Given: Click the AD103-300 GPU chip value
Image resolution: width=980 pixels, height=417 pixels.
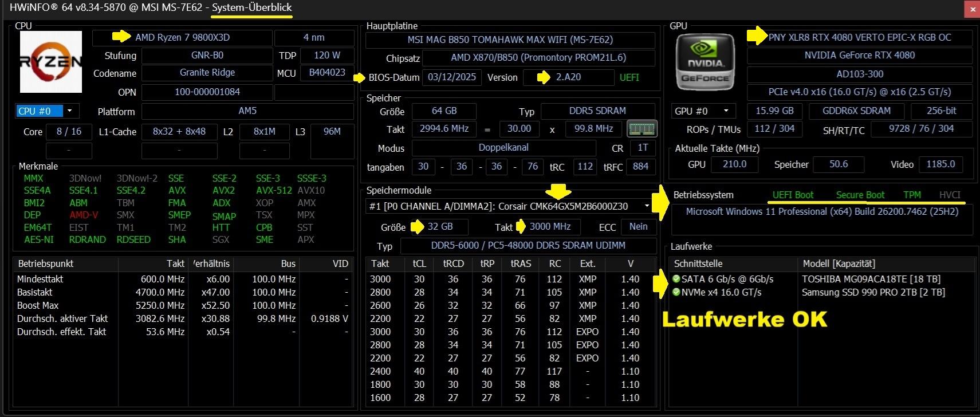Looking at the screenshot, I should [860, 74].
